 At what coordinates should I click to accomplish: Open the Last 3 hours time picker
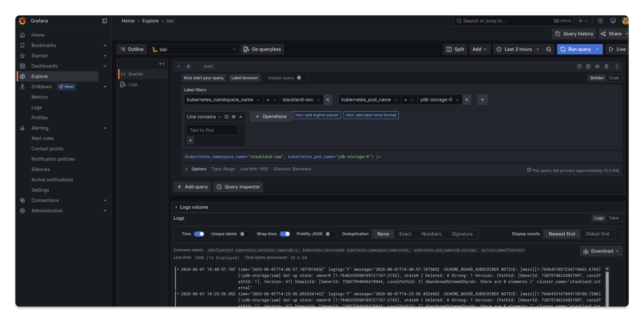click(x=518, y=49)
